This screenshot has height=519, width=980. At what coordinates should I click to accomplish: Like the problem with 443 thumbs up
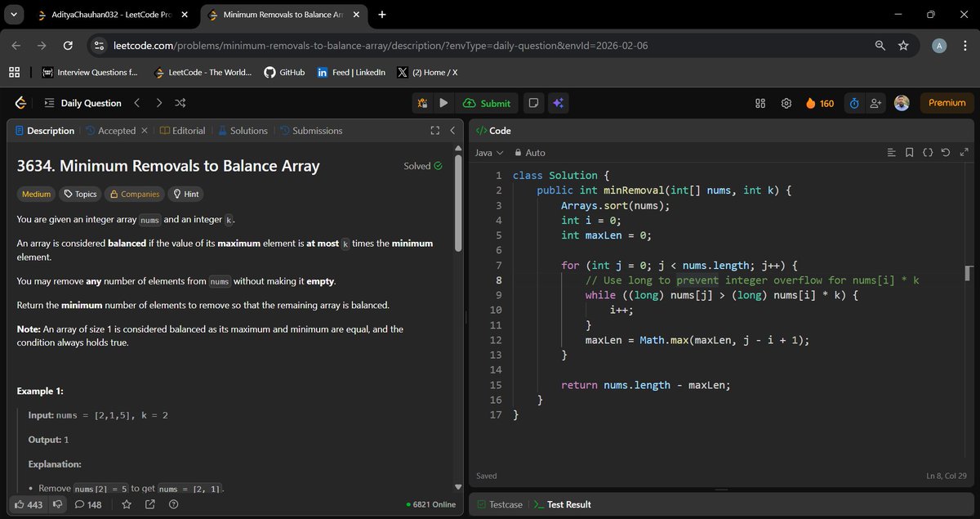click(x=29, y=504)
